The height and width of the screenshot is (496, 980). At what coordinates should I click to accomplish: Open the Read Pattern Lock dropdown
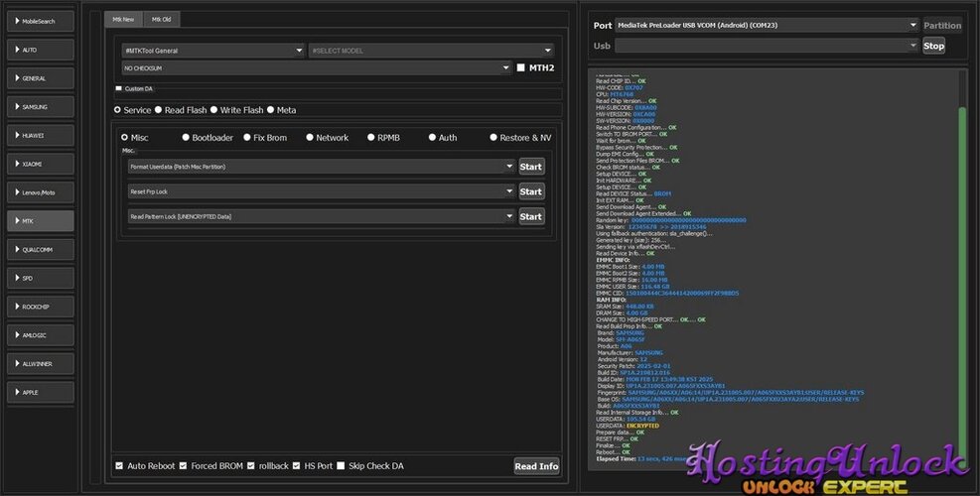tap(322, 217)
